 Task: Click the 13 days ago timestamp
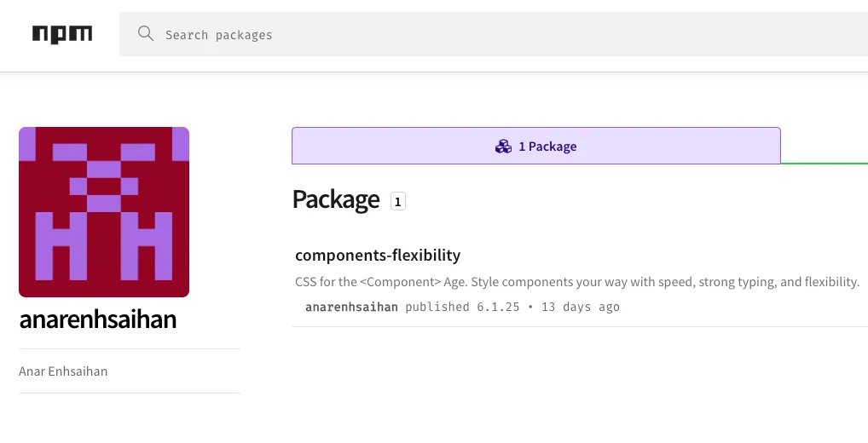click(581, 307)
